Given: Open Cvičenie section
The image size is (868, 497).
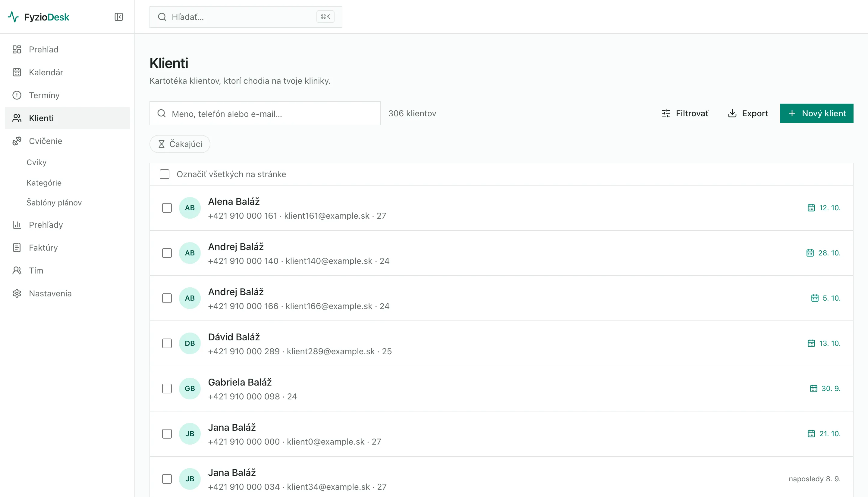Looking at the screenshot, I should (67, 141).
